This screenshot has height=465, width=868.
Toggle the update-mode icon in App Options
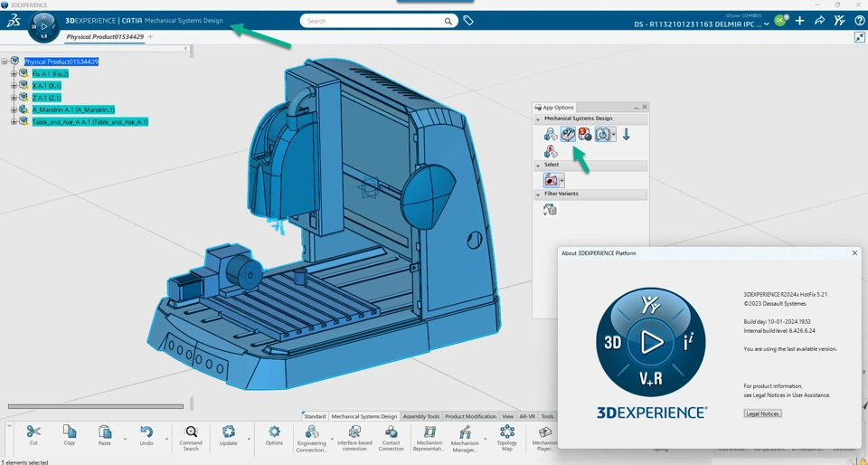[x=602, y=134]
